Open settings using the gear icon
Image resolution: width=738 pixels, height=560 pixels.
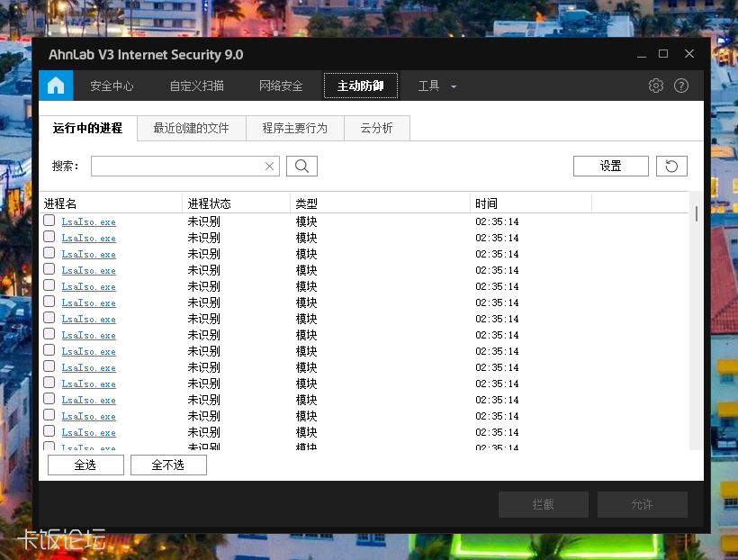(x=655, y=85)
